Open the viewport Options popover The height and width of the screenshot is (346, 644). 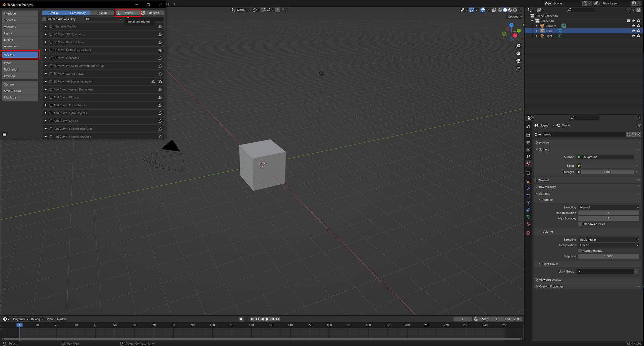[x=514, y=16]
